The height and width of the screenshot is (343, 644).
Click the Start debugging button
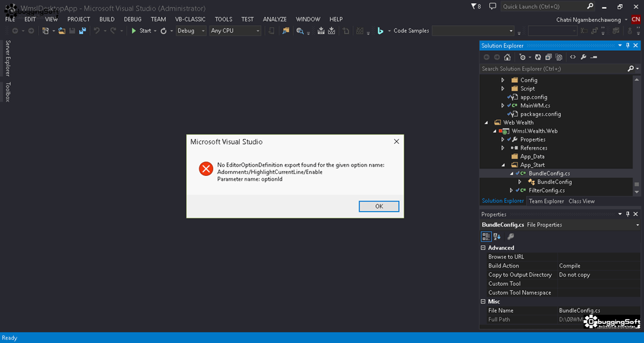point(142,31)
